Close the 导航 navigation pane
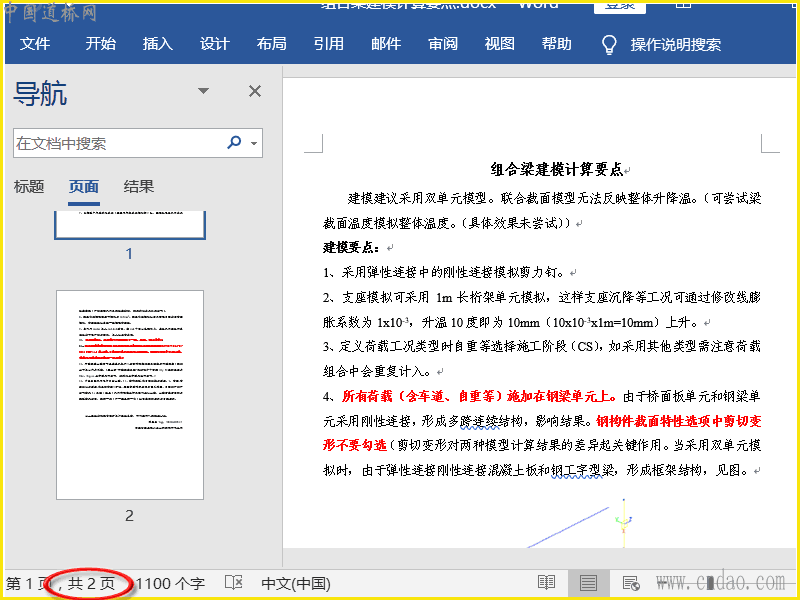Screen dimensions: 800x600 255,91
